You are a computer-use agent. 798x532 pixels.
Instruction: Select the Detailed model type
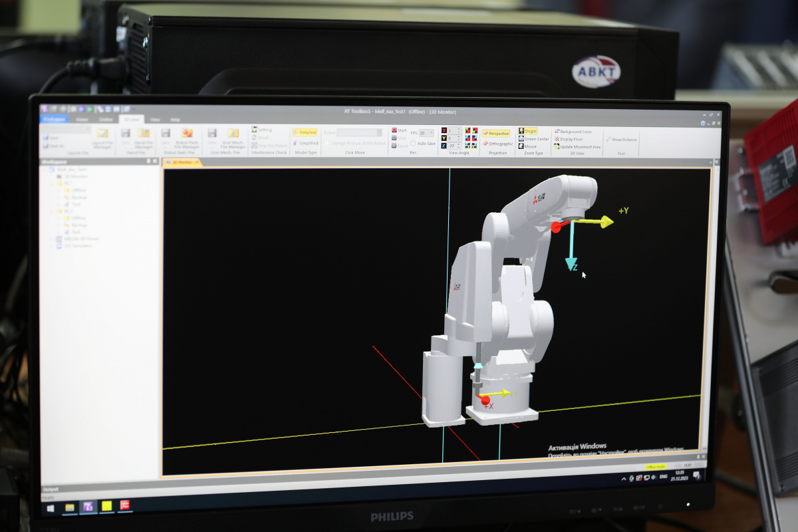(305, 132)
